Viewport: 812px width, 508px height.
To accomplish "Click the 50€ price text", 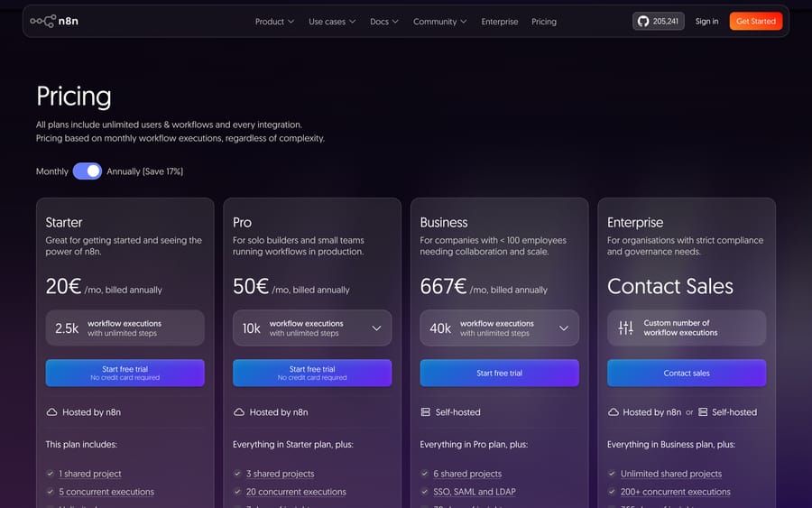I will 251,286.
